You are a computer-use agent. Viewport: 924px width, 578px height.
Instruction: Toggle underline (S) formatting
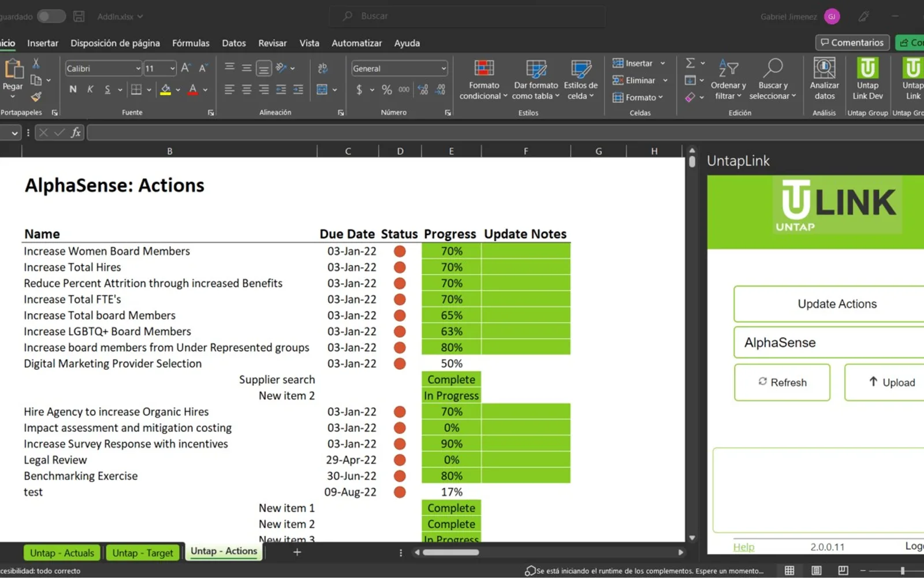107,89
